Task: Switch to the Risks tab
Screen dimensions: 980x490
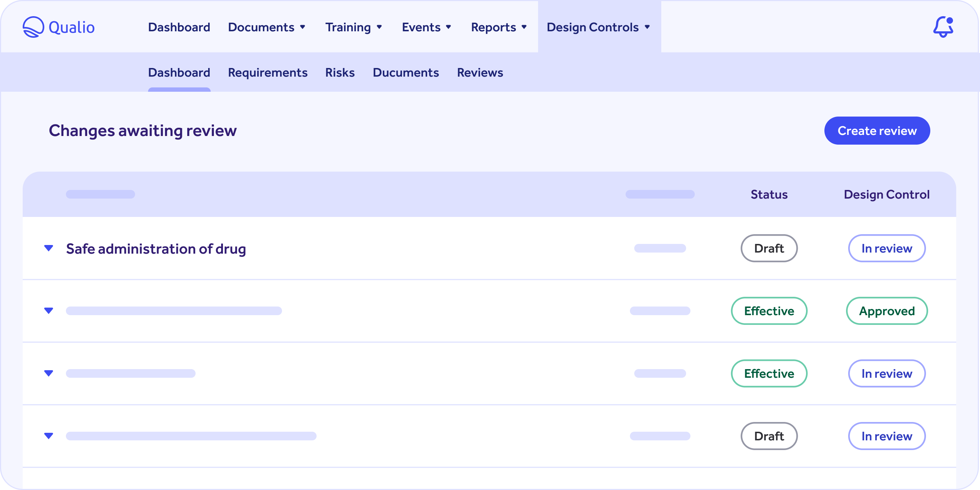Action: (x=340, y=73)
